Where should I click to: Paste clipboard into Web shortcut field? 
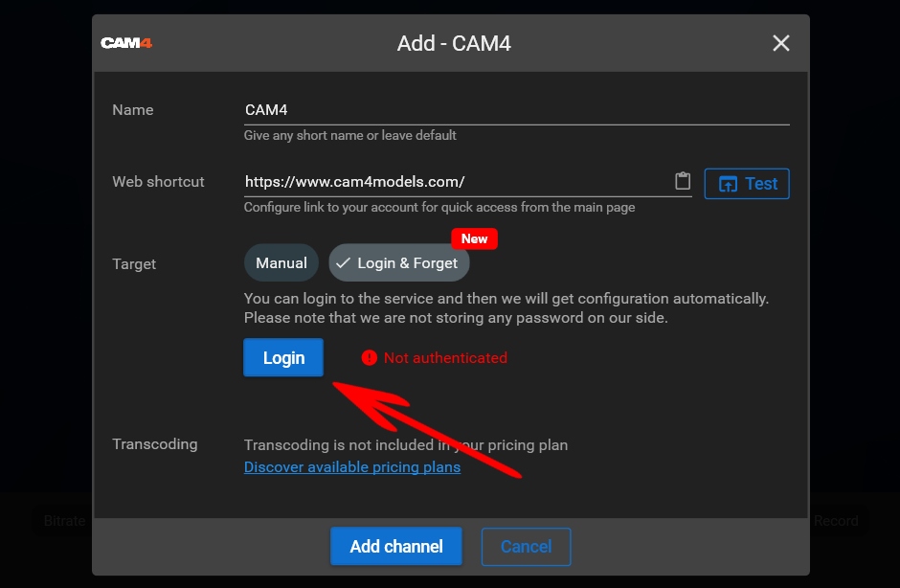(x=683, y=181)
